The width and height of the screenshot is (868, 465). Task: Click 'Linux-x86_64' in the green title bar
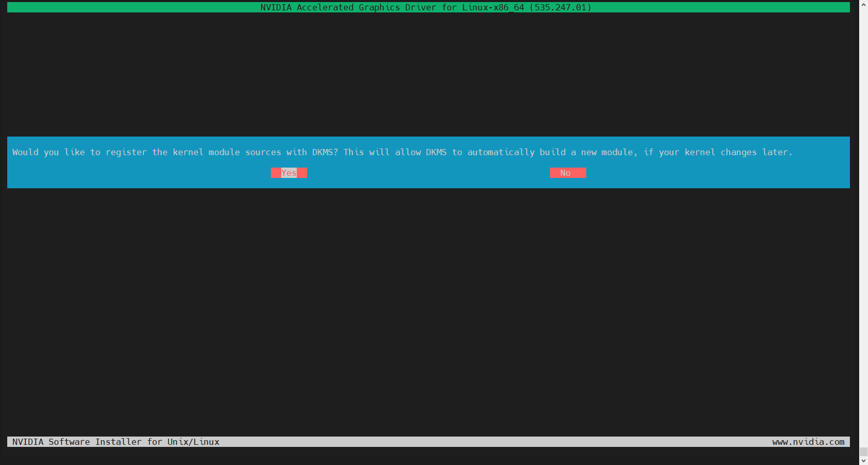click(x=493, y=7)
